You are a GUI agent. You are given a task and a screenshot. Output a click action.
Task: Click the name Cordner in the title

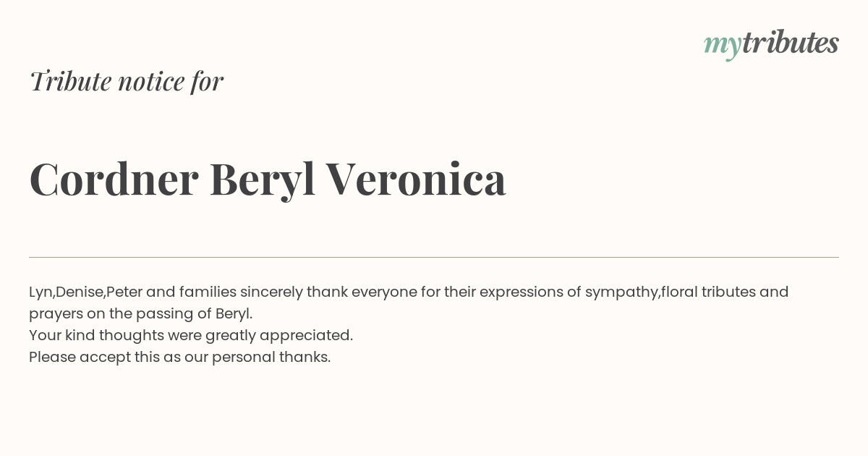114,179
